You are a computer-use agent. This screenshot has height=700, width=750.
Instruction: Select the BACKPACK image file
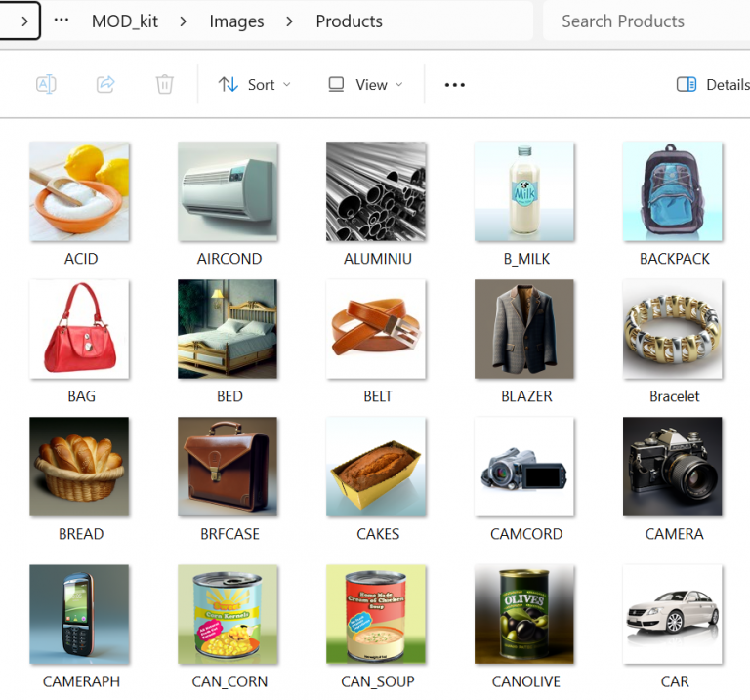(674, 192)
